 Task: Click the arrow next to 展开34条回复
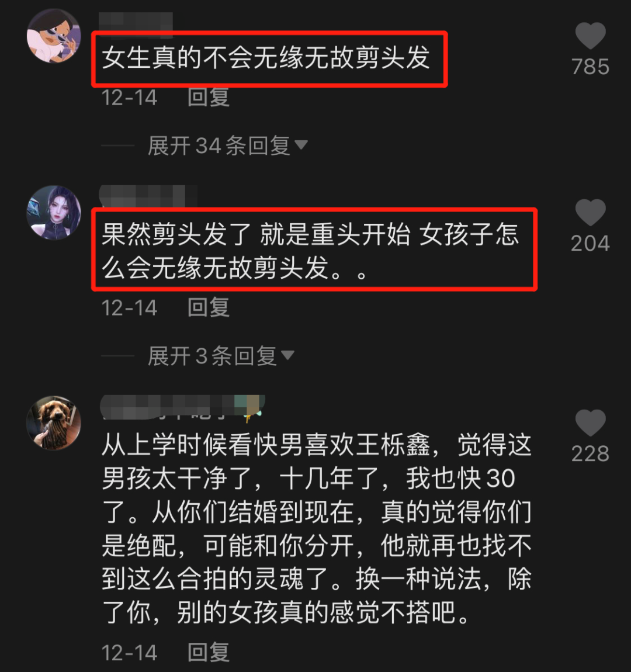[301, 145]
